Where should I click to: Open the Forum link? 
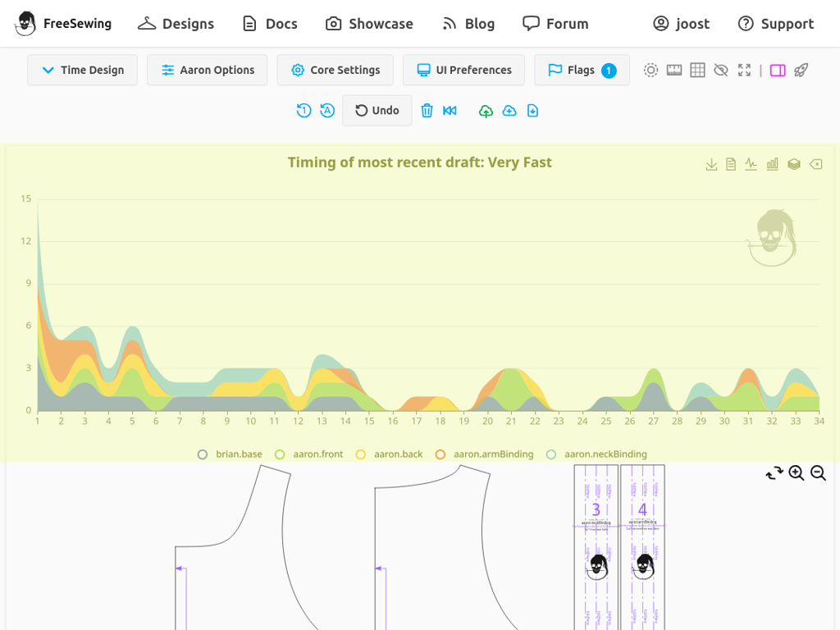pos(555,24)
